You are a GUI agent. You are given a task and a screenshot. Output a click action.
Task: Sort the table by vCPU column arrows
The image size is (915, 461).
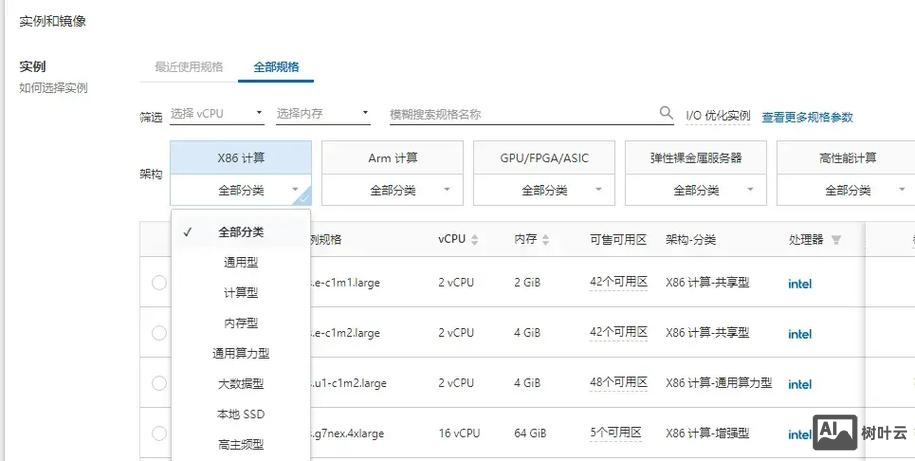[x=474, y=240]
